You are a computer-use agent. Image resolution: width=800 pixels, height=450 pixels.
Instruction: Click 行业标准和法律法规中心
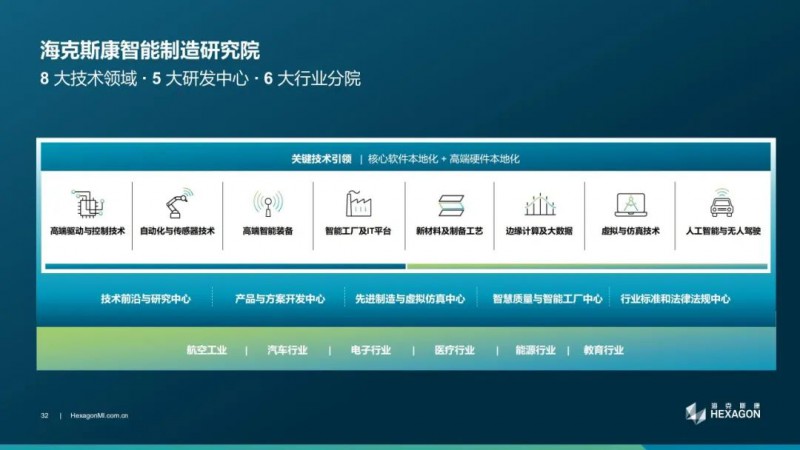tap(676, 299)
